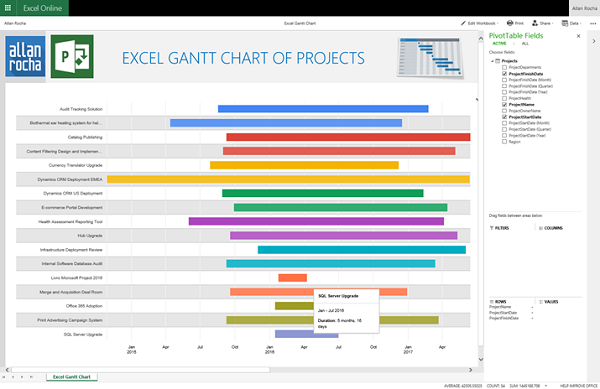Click the horizontal scrollbar thumb
The image size is (600, 389).
pos(140,370)
